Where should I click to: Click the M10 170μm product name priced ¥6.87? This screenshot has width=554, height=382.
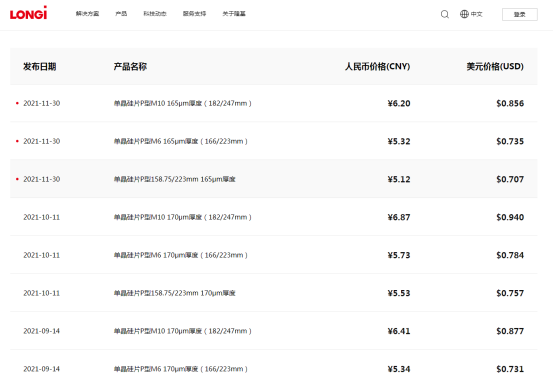pyautogui.click(x=182, y=217)
